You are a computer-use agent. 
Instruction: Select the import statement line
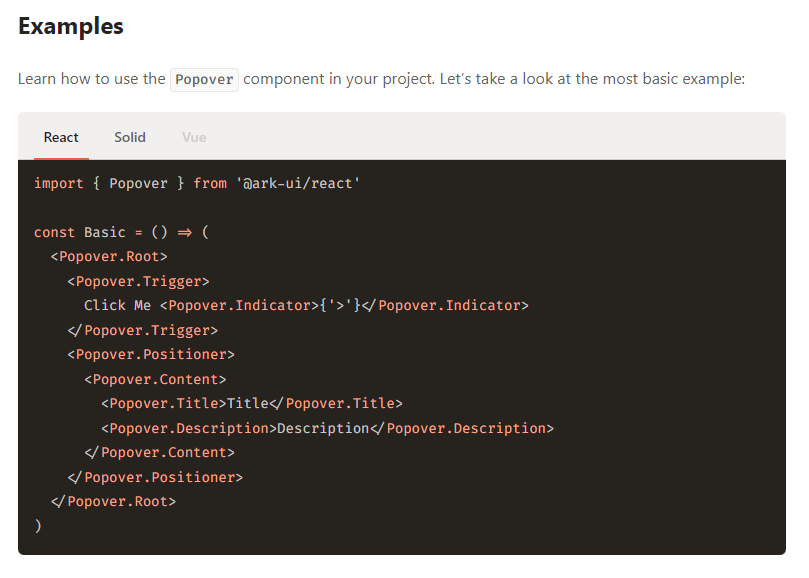pyautogui.click(x=196, y=183)
